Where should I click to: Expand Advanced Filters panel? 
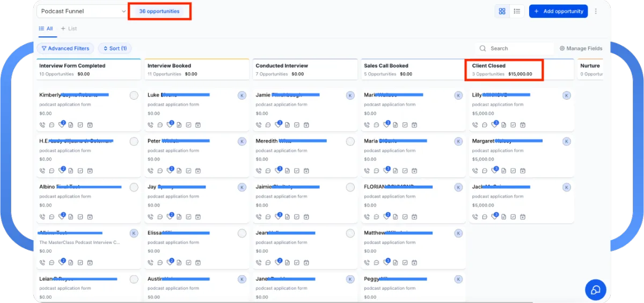tap(65, 48)
